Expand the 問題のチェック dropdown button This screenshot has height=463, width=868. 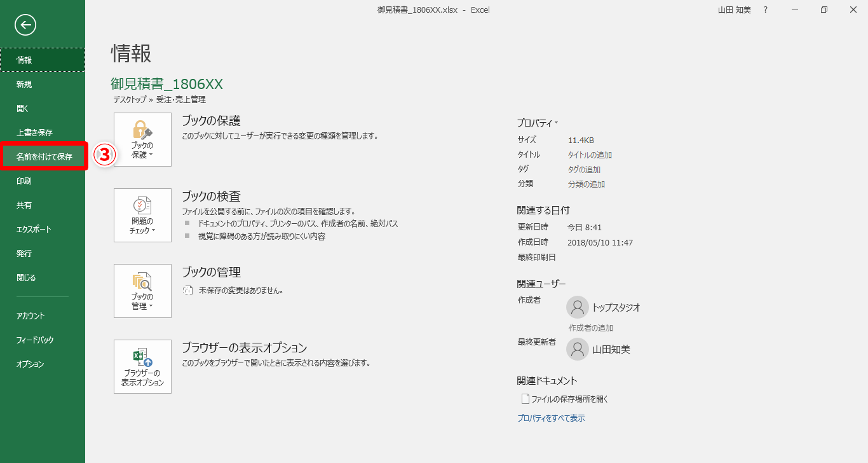142,215
